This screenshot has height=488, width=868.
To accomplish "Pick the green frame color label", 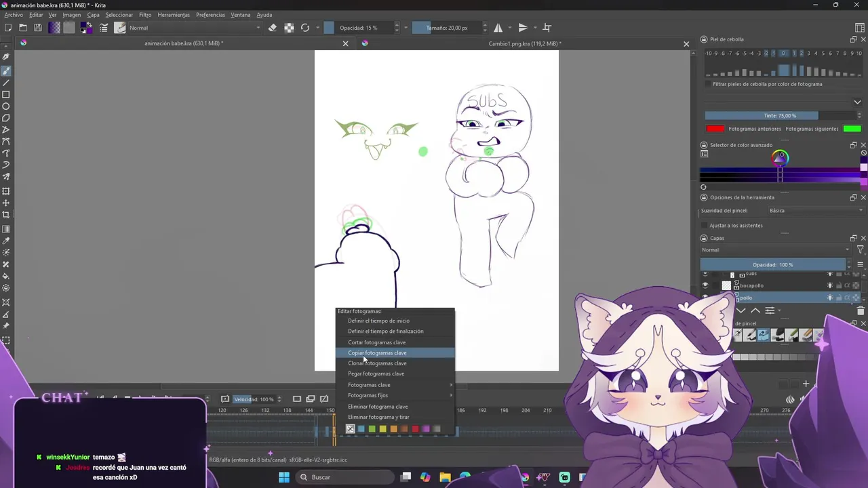I will point(372,429).
